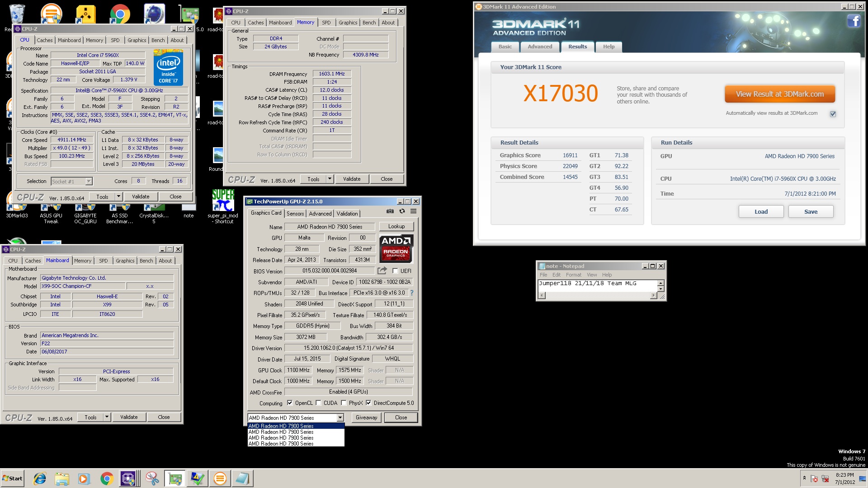Toggle the UEFI checkbox in GPU-Z
The image size is (868, 488).
[x=395, y=271]
